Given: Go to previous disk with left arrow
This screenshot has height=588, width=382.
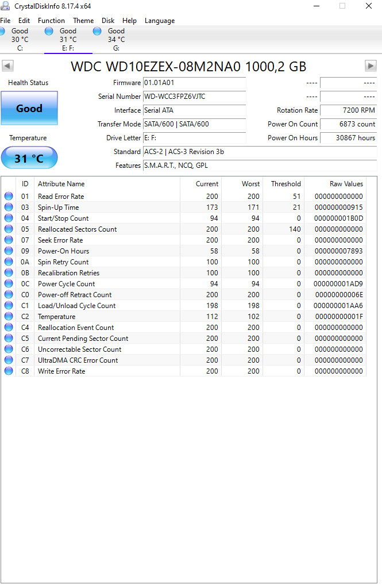Looking at the screenshot, I should [7, 66].
